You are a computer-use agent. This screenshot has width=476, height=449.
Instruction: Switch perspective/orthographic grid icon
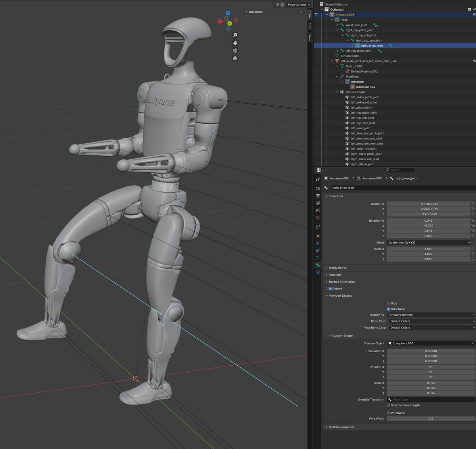(235, 58)
